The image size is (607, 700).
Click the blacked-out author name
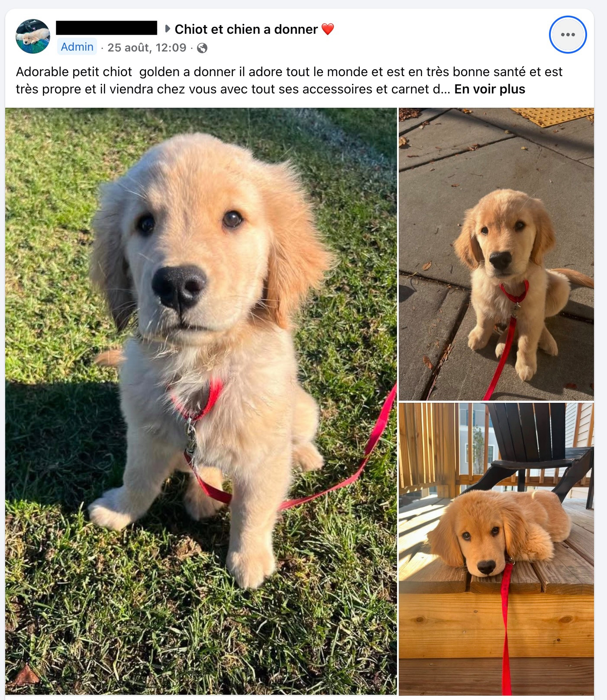tap(107, 28)
